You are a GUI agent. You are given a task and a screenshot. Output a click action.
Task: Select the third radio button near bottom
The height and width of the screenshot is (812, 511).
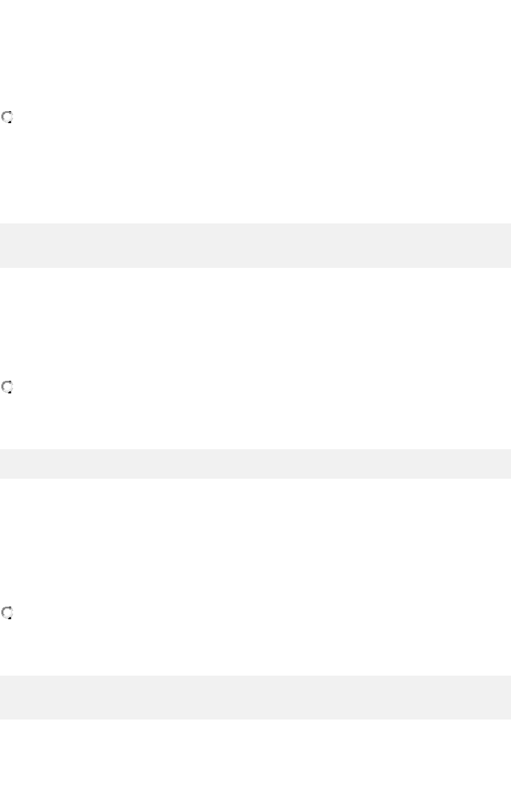(x=7, y=613)
